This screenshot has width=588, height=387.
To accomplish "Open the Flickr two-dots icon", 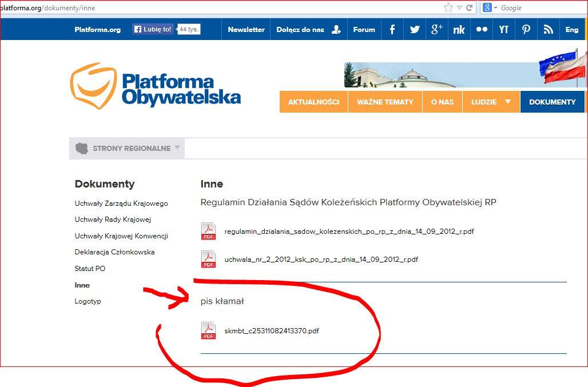I will 482,29.
